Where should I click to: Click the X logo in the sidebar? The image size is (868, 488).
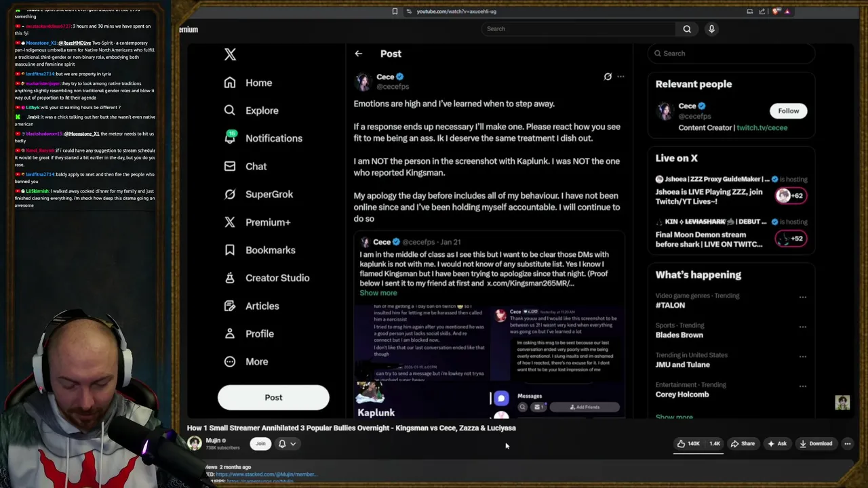[230, 54]
